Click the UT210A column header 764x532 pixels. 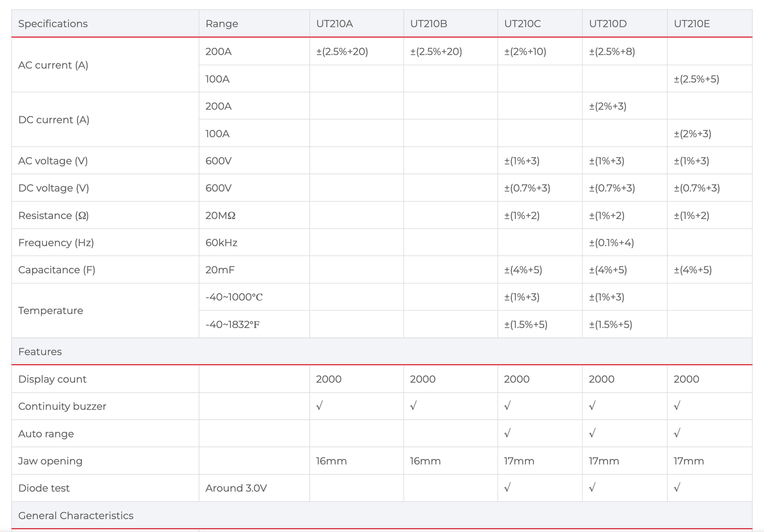click(334, 24)
